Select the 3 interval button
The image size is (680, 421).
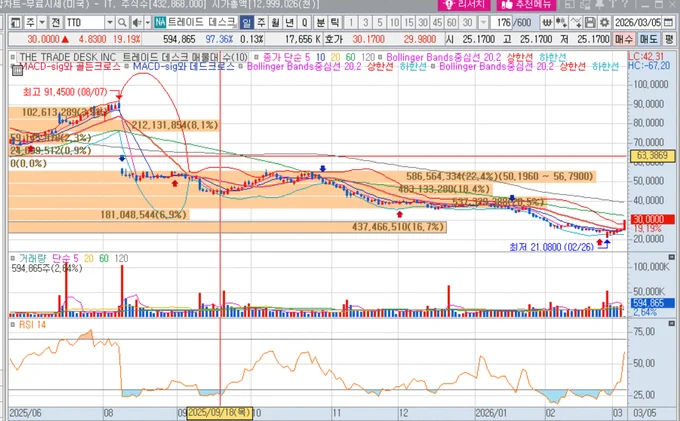[x=366, y=22]
